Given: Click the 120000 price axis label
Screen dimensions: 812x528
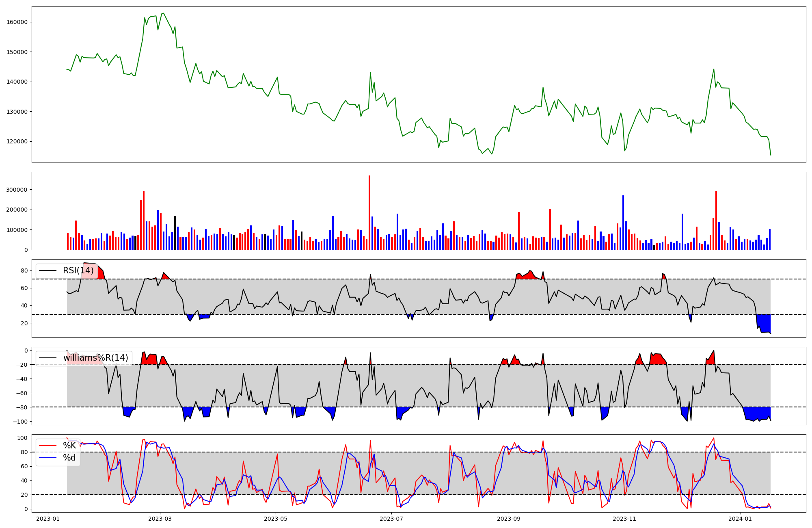Looking at the screenshot, I should pos(17,141).
